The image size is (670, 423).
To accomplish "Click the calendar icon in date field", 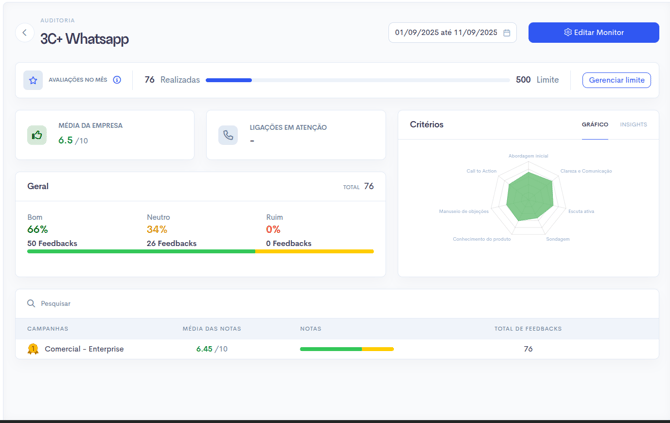I will coord(506,33).
